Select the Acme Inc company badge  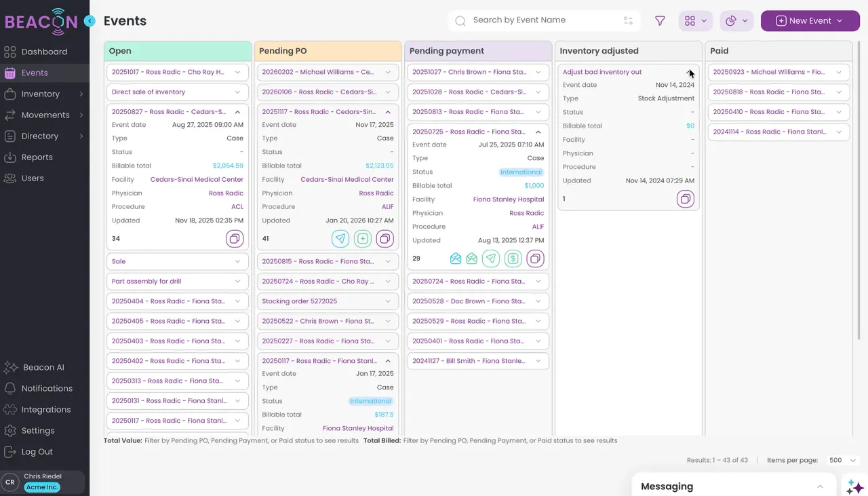coord(41,487)
